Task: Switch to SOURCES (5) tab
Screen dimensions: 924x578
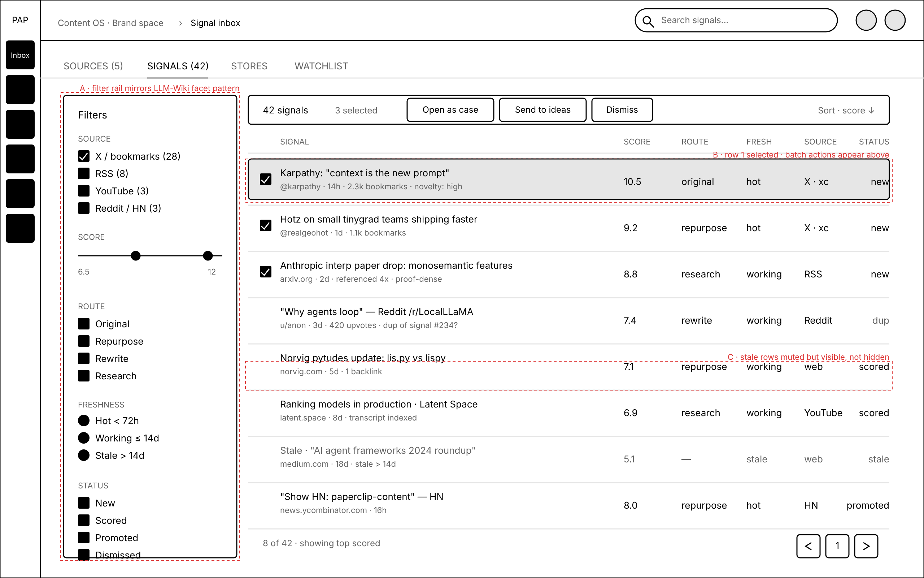Action: point(93,66)
